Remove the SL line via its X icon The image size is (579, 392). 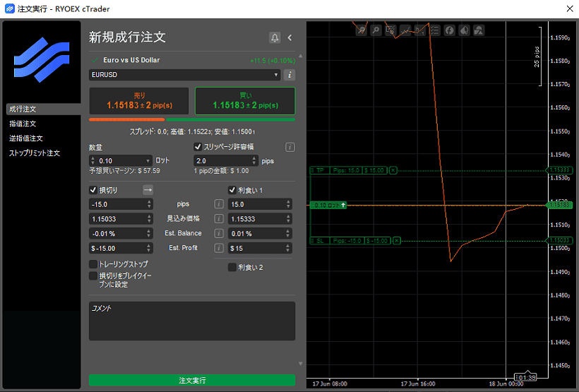397,241
